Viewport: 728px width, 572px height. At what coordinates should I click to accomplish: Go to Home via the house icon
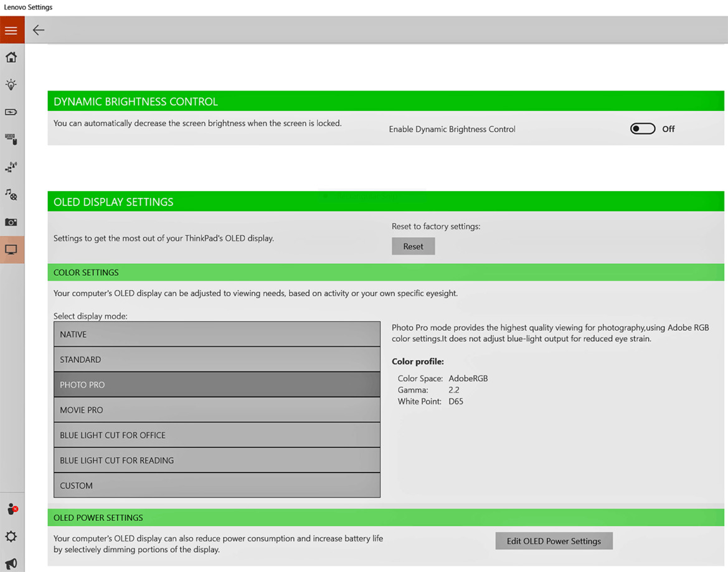[x=11, y=57]
